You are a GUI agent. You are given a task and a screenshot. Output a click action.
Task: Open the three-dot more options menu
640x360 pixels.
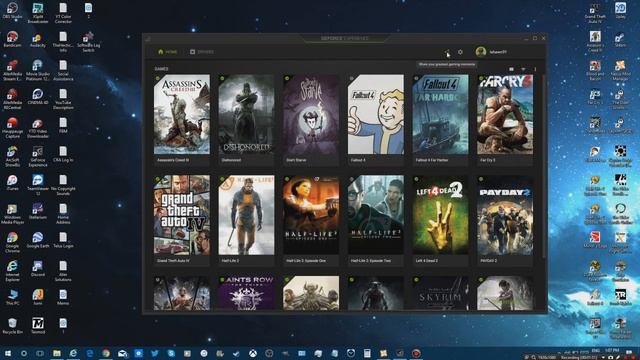tap(535, 69)
